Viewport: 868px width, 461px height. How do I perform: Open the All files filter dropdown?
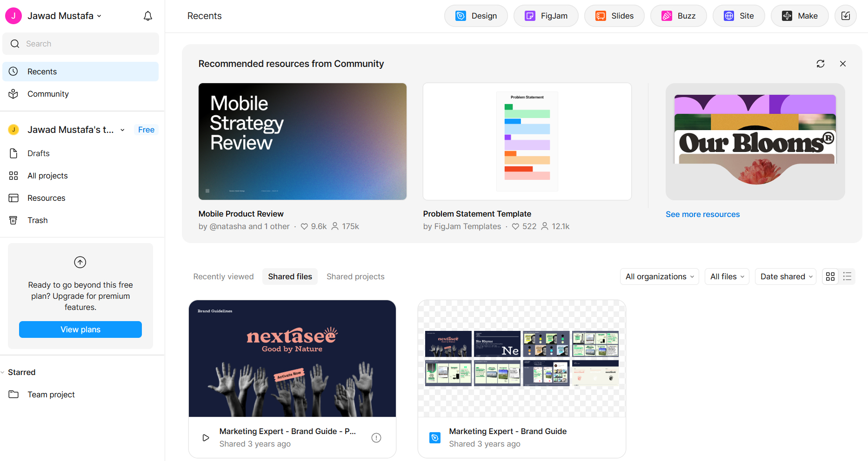pyautogui.click(x=727, y=277)
